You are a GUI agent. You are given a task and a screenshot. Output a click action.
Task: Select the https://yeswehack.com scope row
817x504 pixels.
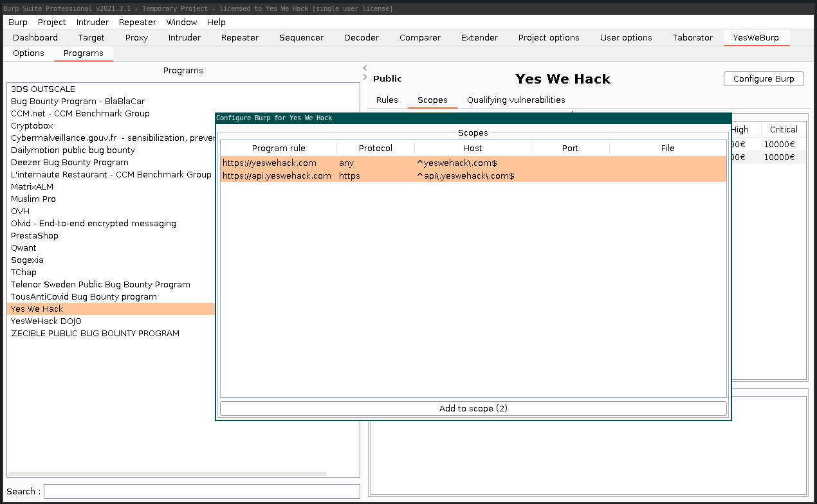[x=473, y=163]
